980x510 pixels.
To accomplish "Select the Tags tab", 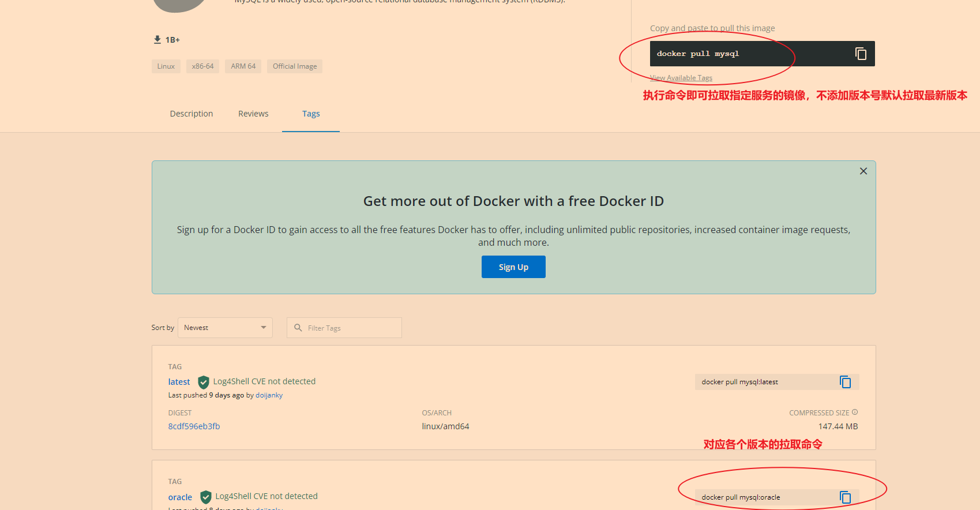I will point(311,114).
